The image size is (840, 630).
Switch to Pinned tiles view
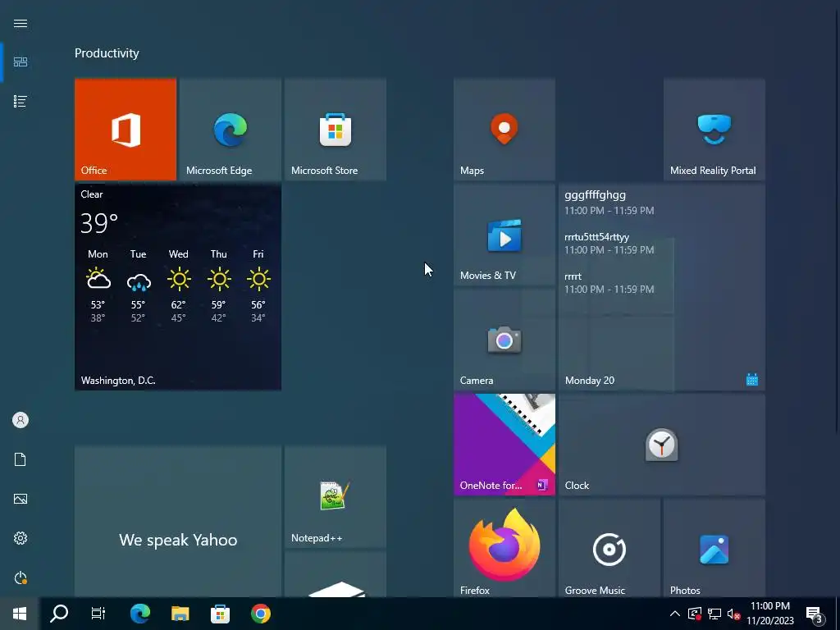[21, 62]
